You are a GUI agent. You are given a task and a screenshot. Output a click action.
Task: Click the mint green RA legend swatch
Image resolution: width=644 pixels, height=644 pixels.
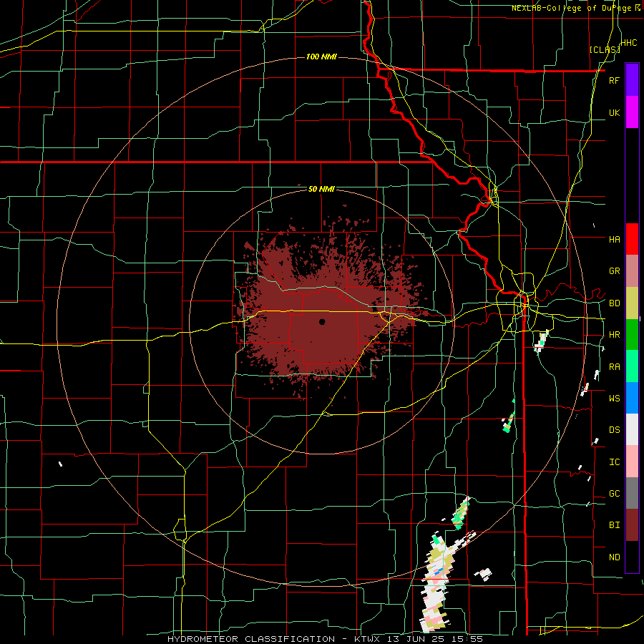(x=632, y=366)
